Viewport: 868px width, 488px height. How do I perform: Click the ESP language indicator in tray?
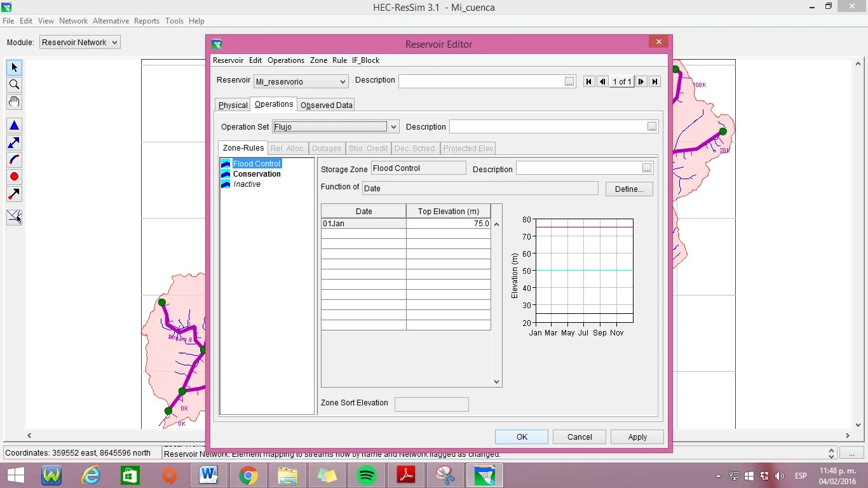coord(801,476)
